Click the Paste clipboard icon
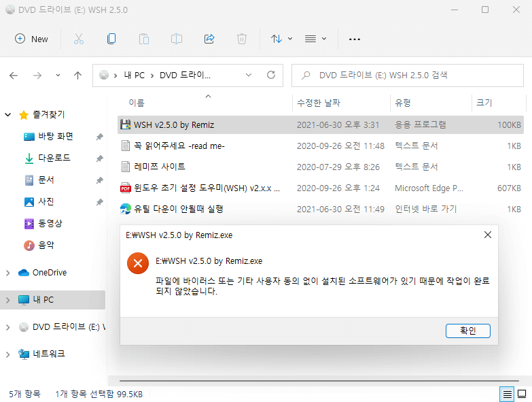The width and height of the screenshot is (532, 402). coord(144,39)
